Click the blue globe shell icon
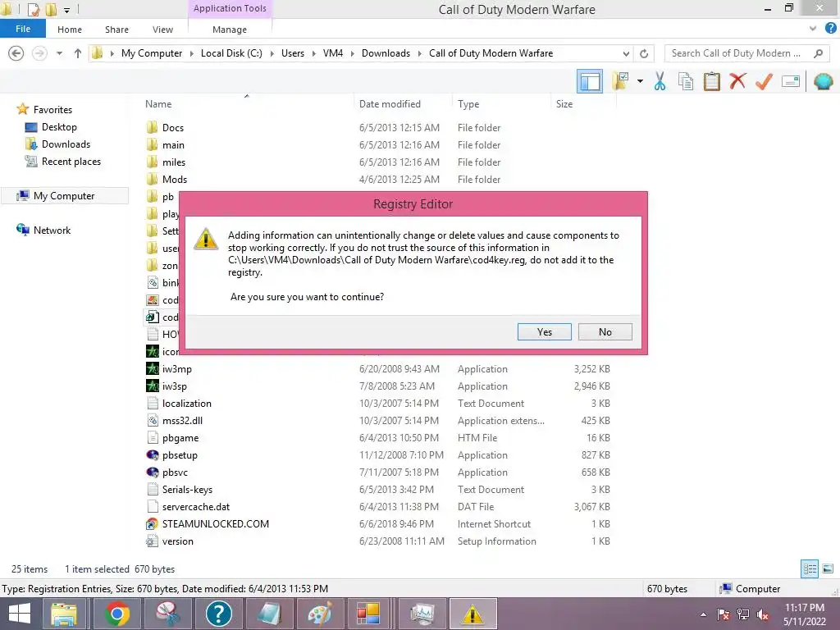Image resolution: width=840 pixels, height=630 pixels. (823, 81)
